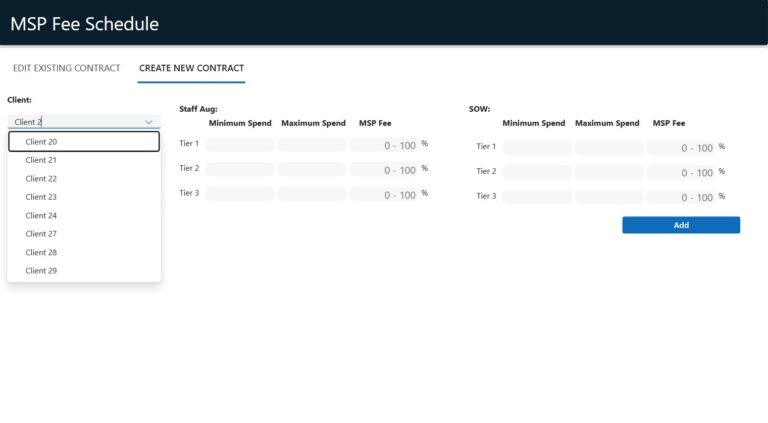Select Client 23 from the options

pyautogui.click(x=84, y=197)
